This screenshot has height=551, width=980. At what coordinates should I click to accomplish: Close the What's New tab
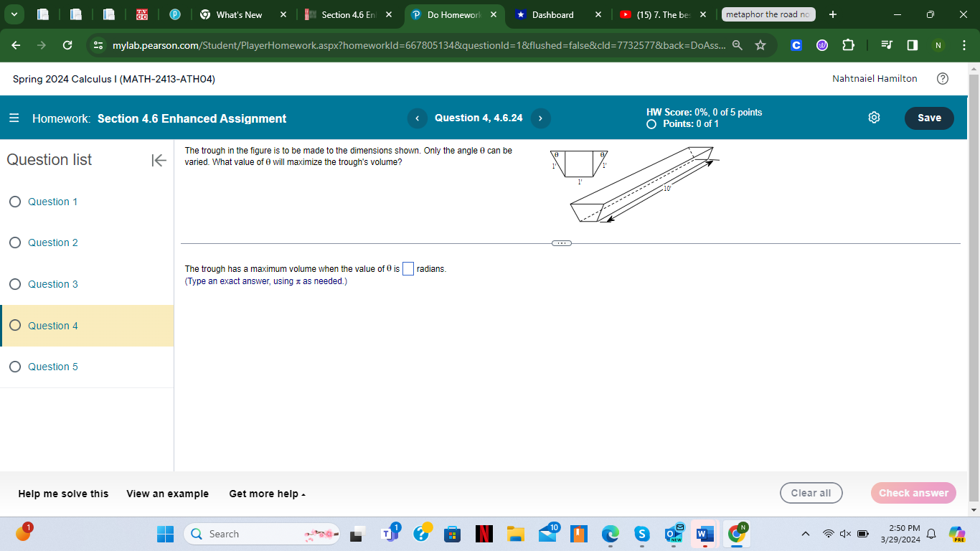pyautogui.click(x=283, y=14)
